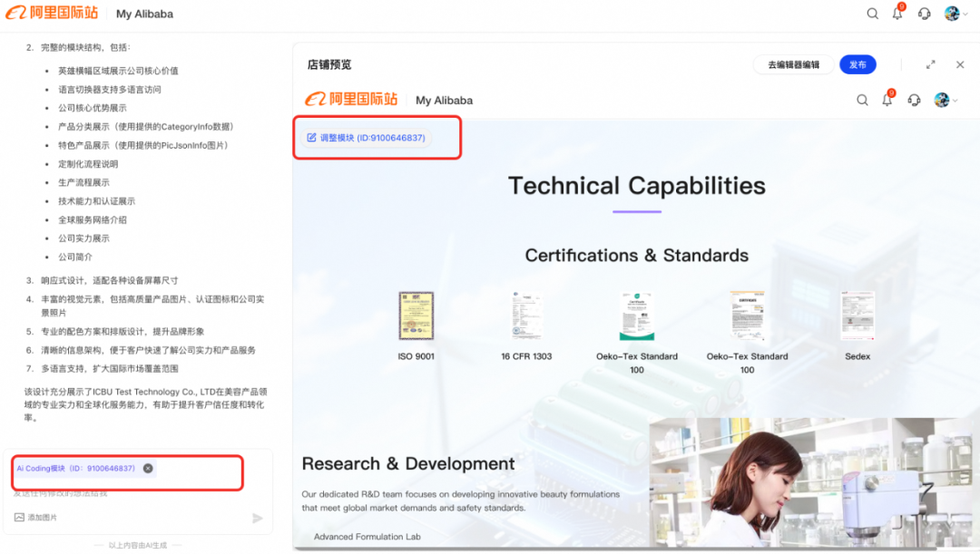Click 生产流程展示 list item
The height and width of the screenshot is (554, 980).
83,182
